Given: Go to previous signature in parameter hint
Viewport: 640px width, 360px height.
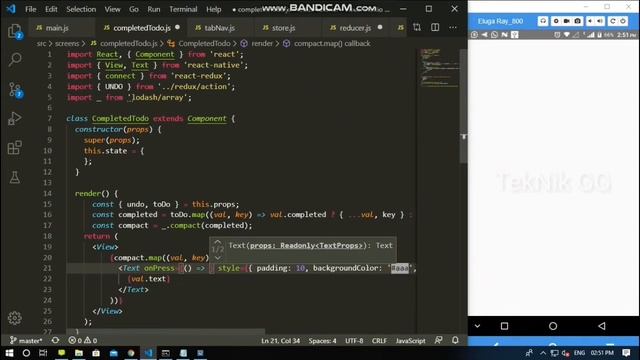Looking at the screenshot, I should tap(218, 242).
